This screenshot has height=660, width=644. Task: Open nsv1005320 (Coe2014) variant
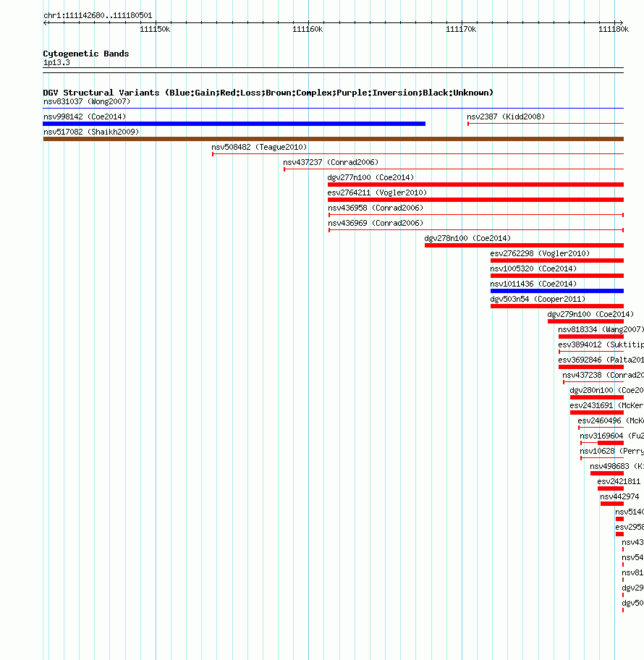click(x=533, y=268)
